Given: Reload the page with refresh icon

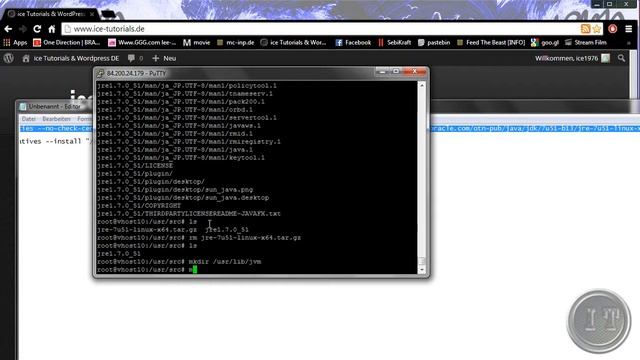Looking at the screenshot, I should pyautogui.click(x=37, y=29).
